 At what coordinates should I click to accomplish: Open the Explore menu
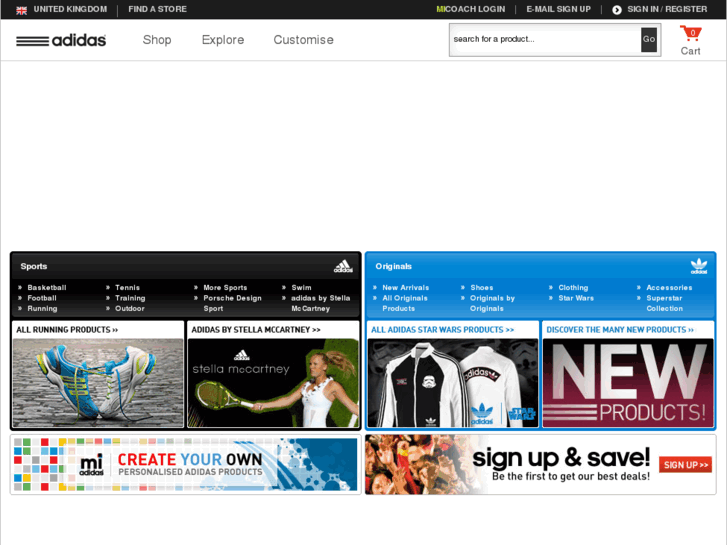[x=223, y=40]
